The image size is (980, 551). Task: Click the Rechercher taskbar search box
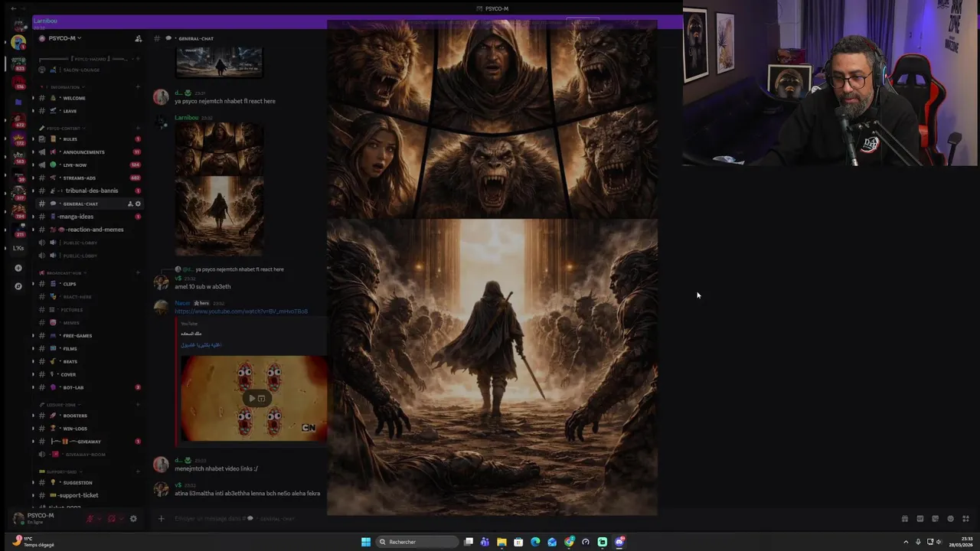point(417,542)
